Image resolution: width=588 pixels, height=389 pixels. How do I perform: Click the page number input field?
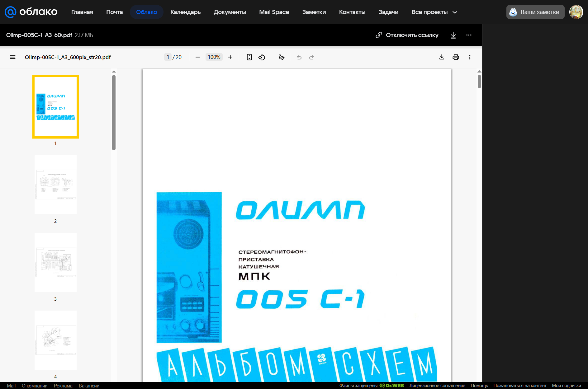click(x=168, y=57)
